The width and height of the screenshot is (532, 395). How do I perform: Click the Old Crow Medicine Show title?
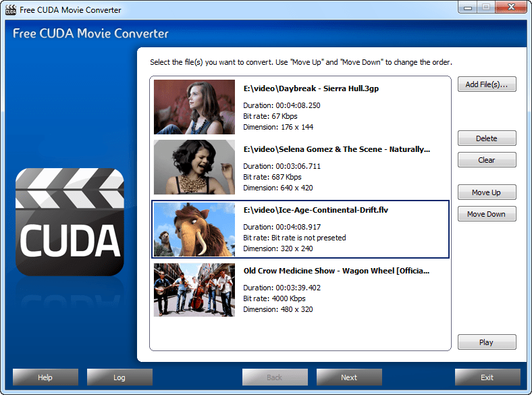click(x=336, y=271)
